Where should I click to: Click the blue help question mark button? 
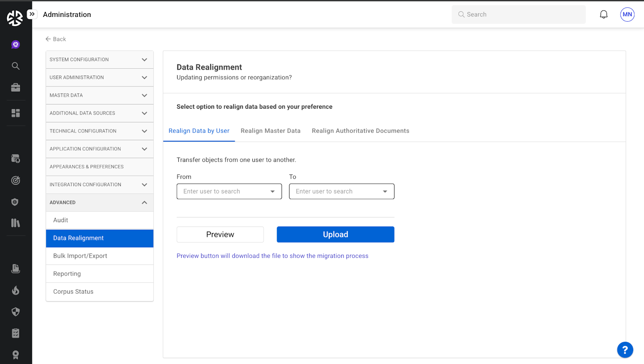[x=625, y=350]
